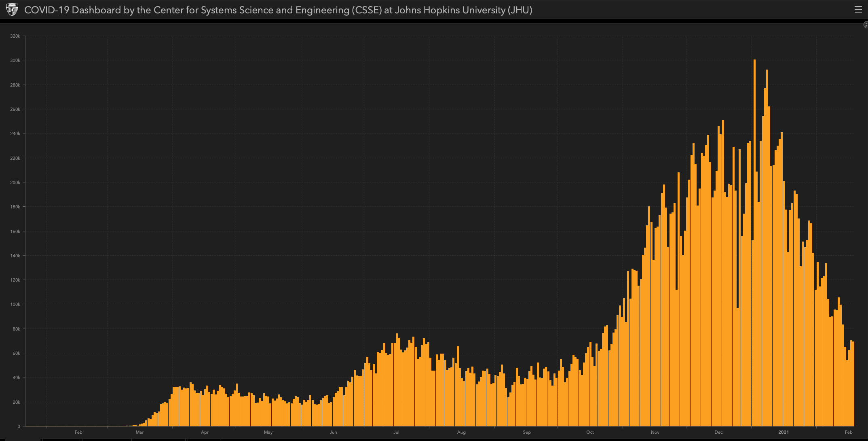Click the Aug x-axis label
Screen dimensions: 868x441
461,432
